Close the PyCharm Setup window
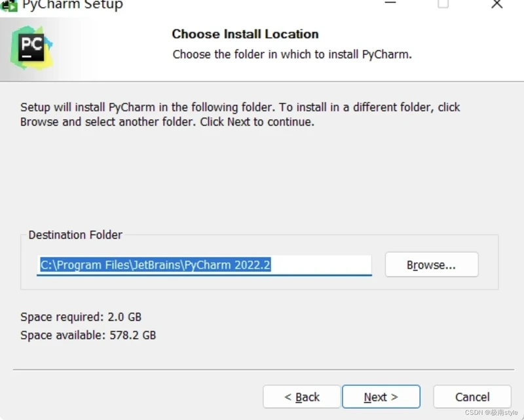Image resolution: width=524 pixels, height=420 pixels. [x=497, y=4]
